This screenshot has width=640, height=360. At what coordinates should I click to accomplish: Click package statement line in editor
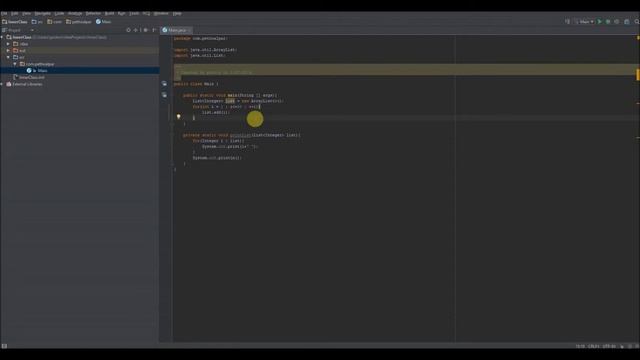tap(200, 38)
